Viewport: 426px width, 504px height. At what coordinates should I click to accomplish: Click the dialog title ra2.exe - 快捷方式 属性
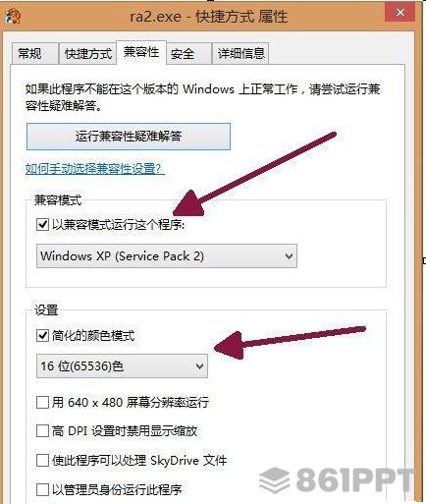pos(208,17)
